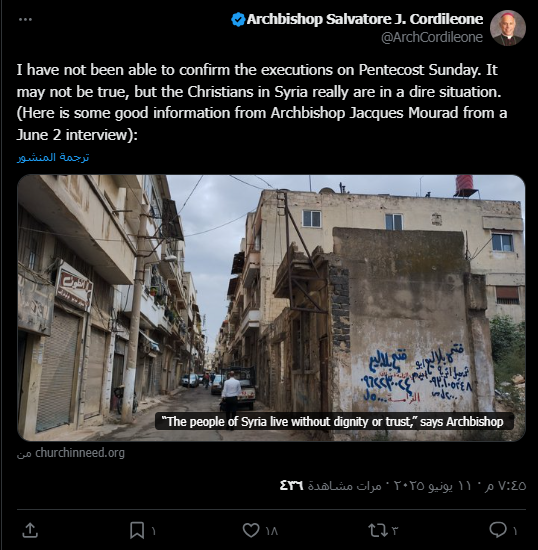Open the three-dot more options menu
The image size is (538, 550).
click(25, 19)
